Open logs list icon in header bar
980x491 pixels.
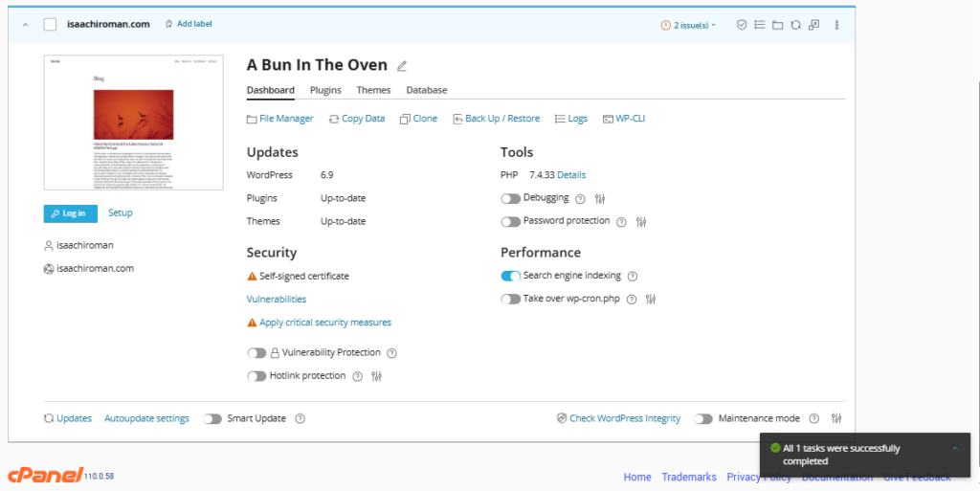[x=759, y=25]
